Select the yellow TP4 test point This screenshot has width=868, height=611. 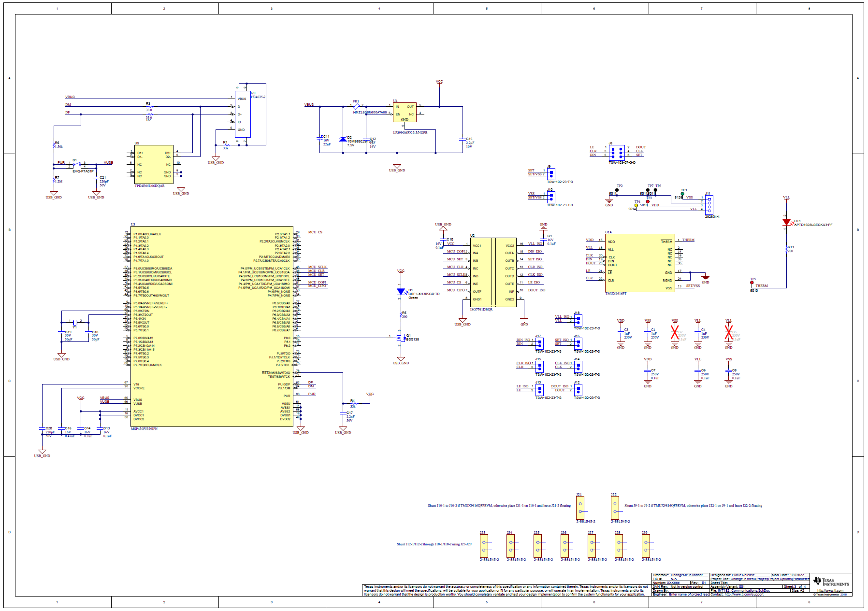pyautogui.click(x=636, y=206)
